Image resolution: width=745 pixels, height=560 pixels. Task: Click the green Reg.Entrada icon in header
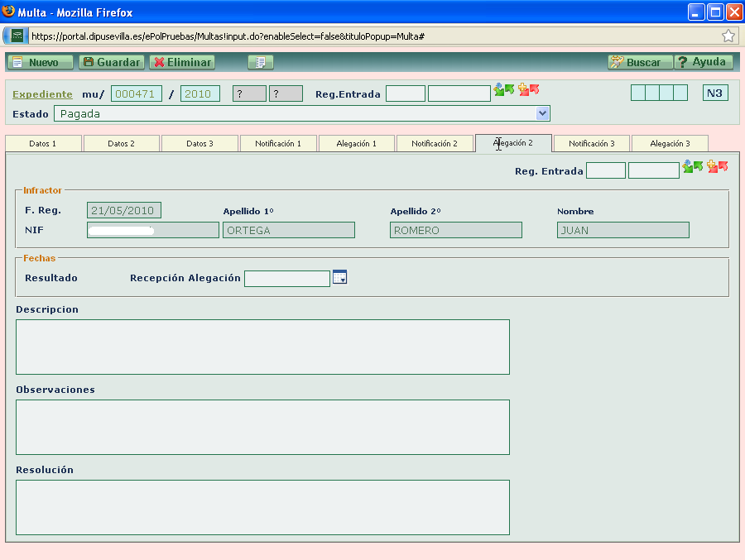coord(504,90)
